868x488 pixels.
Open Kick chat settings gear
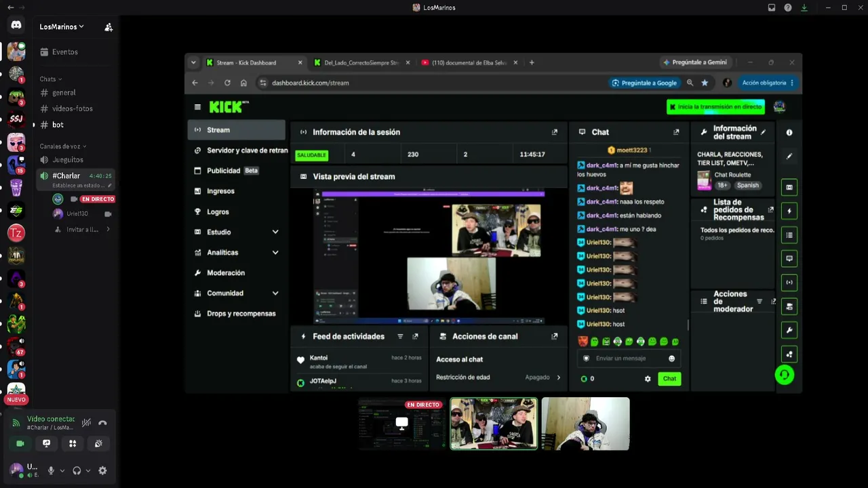click(x=648, y=379)
